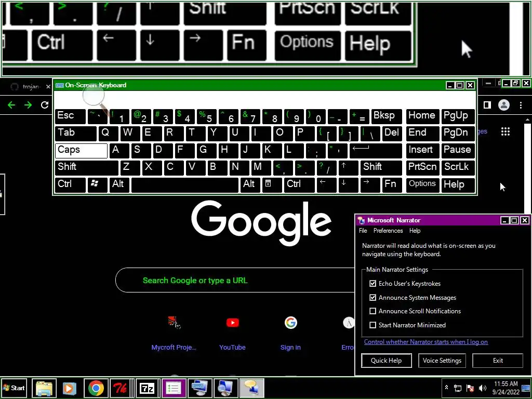Open Action Center flag tray icon

tap(470, 388)
